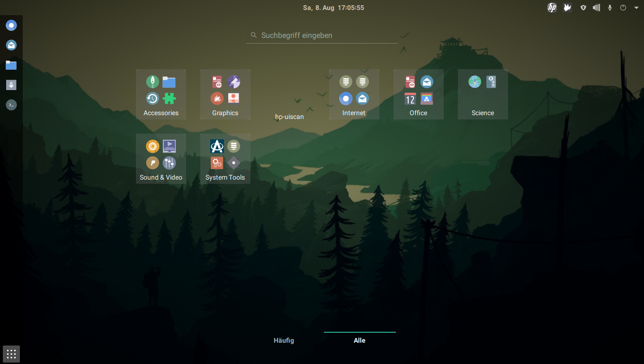Focus the 'Suchbegriff eingeben' search field
The height and width of the screenshot is (364, 644).
(x=322, y=35)
